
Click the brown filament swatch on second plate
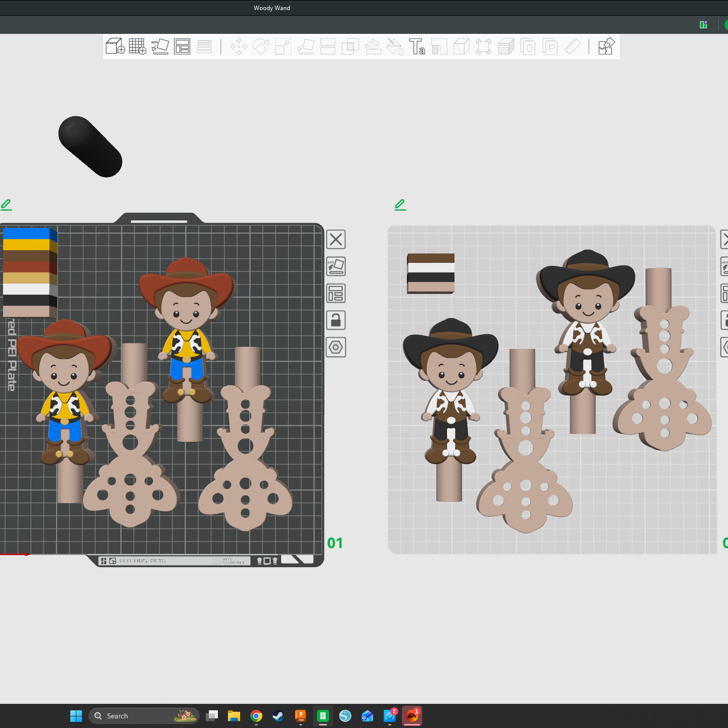pos(431,258)
